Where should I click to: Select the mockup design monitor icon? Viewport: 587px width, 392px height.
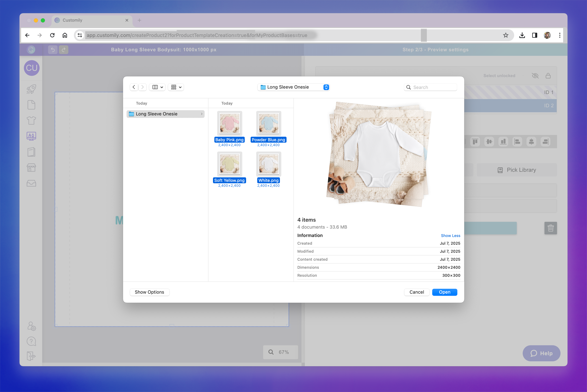click(31, 136)
